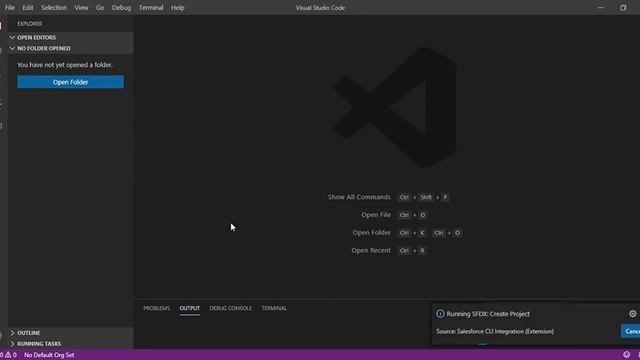Open the Help menu

tap(178, 8)
